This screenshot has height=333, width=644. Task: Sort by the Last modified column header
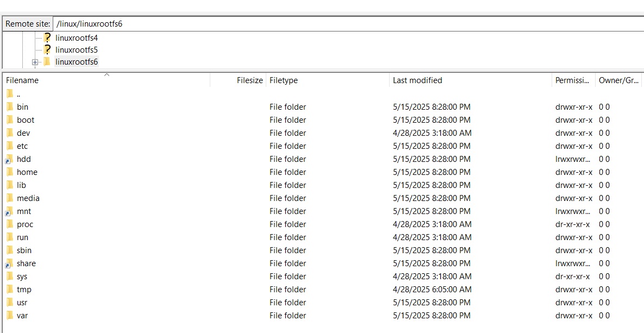(x=471, y=80)
